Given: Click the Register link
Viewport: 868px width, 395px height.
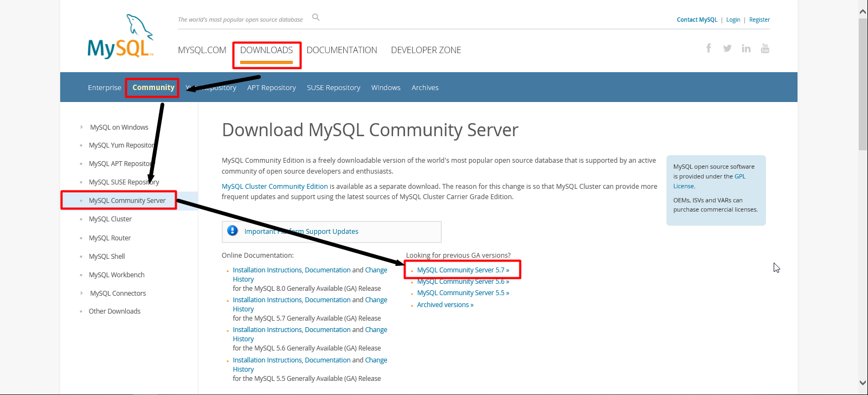Looking at the screenshot, I should [x=760, y=20].
